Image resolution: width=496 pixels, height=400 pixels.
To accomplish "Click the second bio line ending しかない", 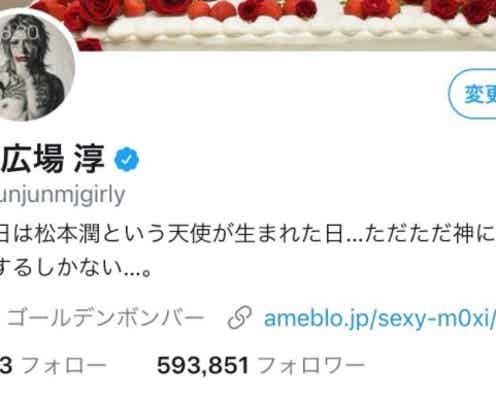I will coord(76,269).
